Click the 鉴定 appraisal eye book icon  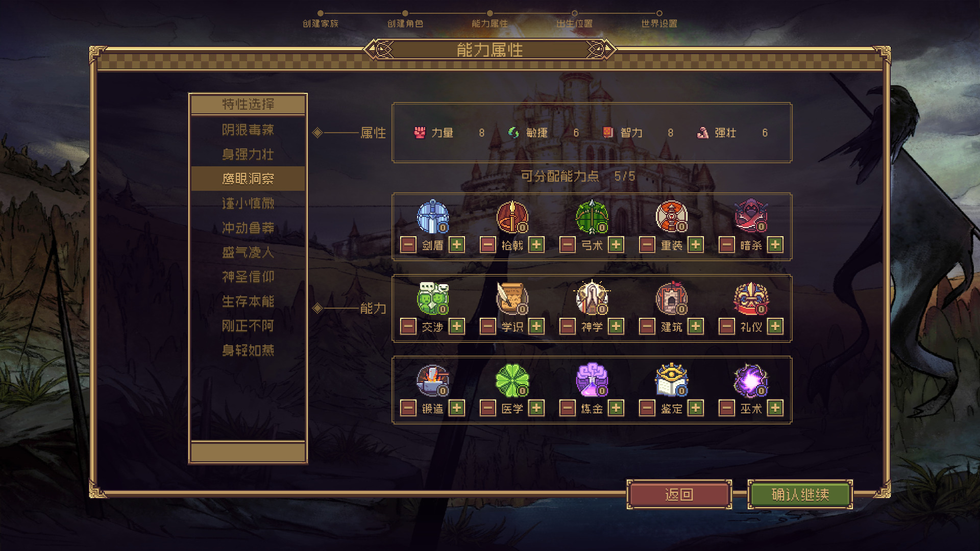672,380
